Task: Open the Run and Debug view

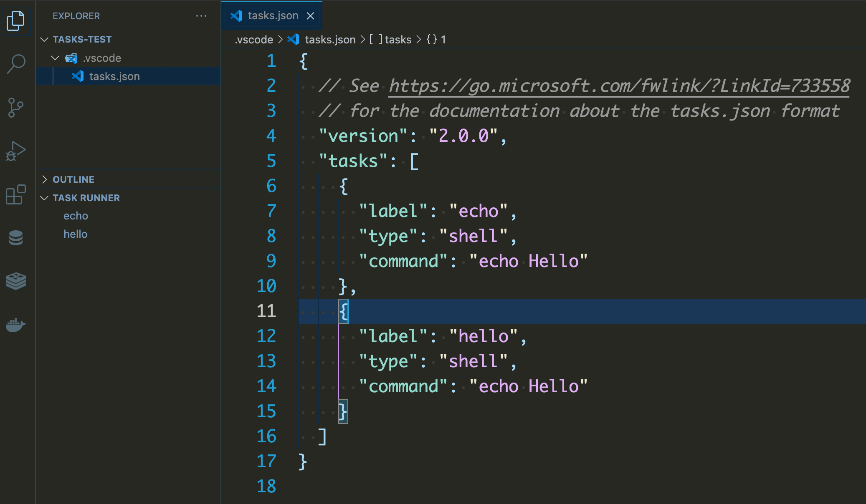Action: click(x=16, y=151)
